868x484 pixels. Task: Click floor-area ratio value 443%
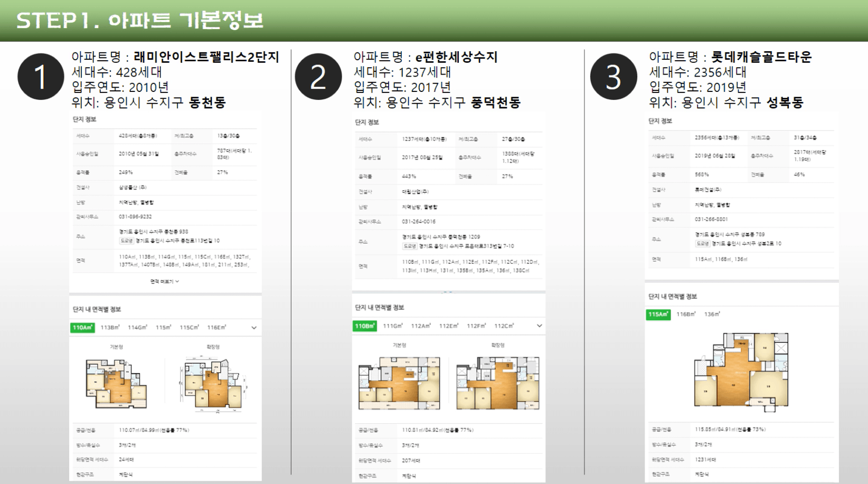click(x=409, y=176)
